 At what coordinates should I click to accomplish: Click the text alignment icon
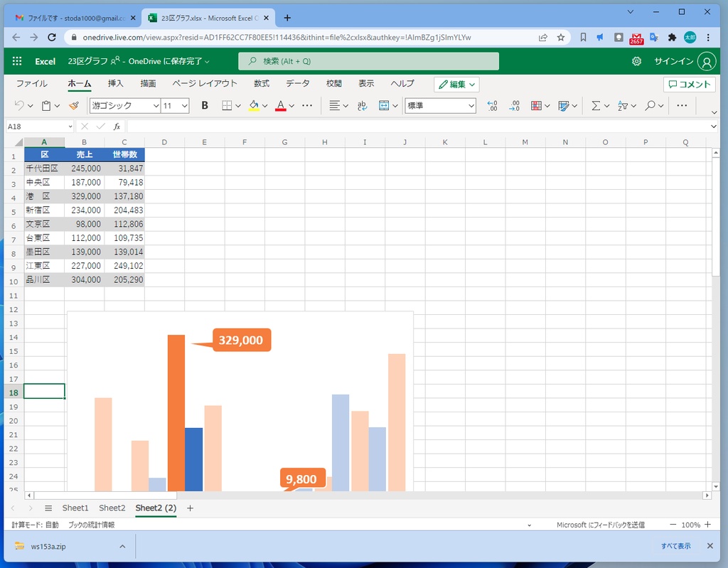[x=334, y=105]
